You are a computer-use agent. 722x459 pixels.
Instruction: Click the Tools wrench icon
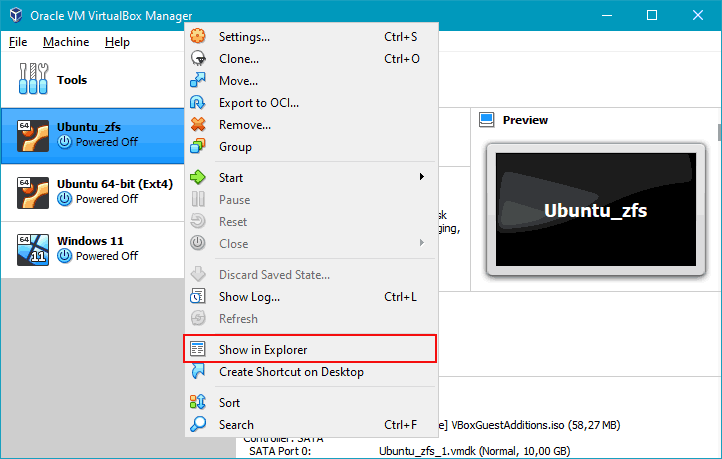click(33, 80)
